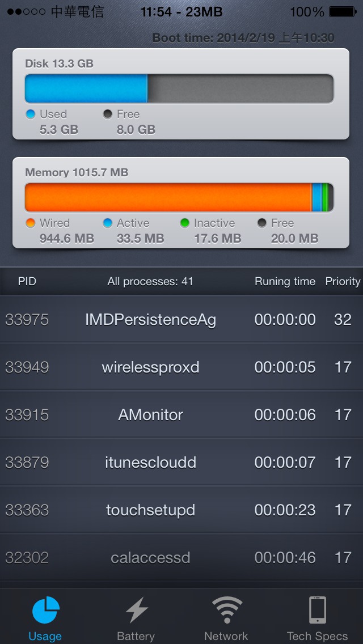Tap the signal strength dots in status bar
363x644 pixels.
[x=26, y=12]
